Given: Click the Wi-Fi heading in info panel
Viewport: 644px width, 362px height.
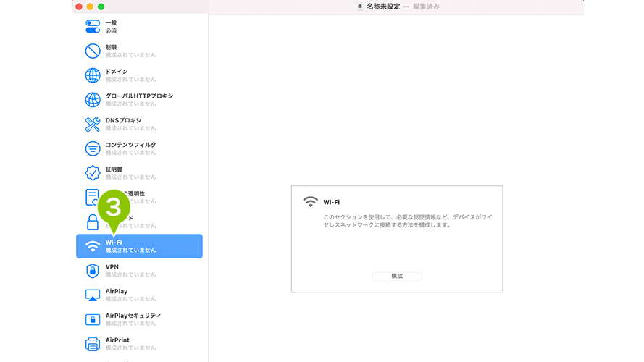Looking at the screenshot, I should tap(332, 202).
